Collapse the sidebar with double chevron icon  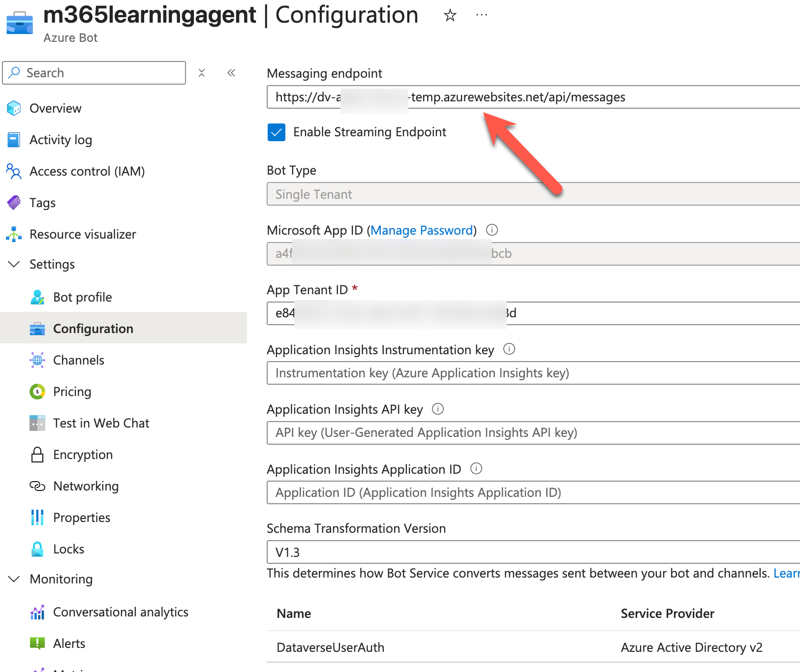(231, 73)
